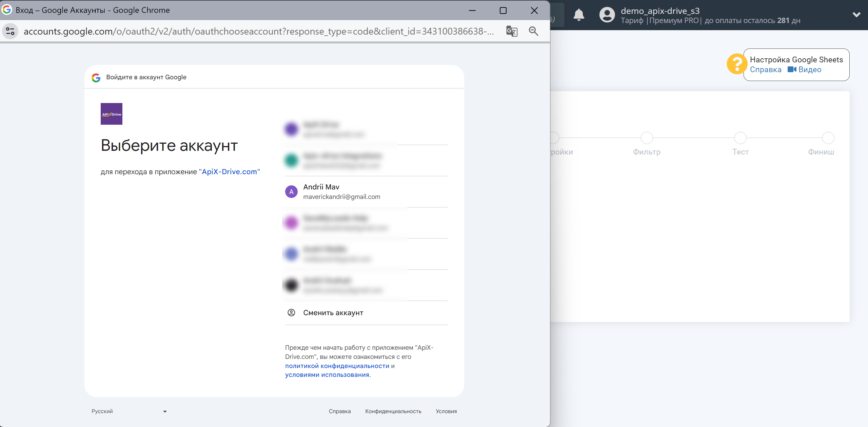Click the ApiX-Drive app logo thumbnail
The height and width of the screenshot is (427, 868).
pos(112,114)
